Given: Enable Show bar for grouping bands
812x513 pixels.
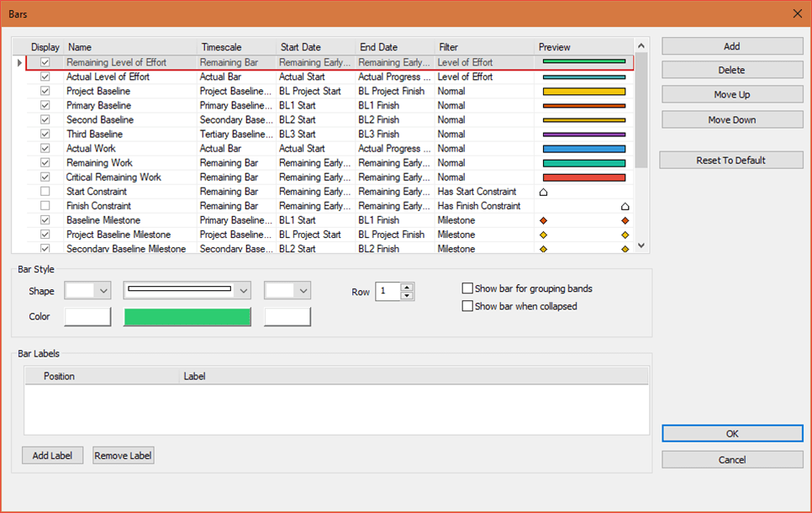Looking at the screenshot, I should click(467, 288).
